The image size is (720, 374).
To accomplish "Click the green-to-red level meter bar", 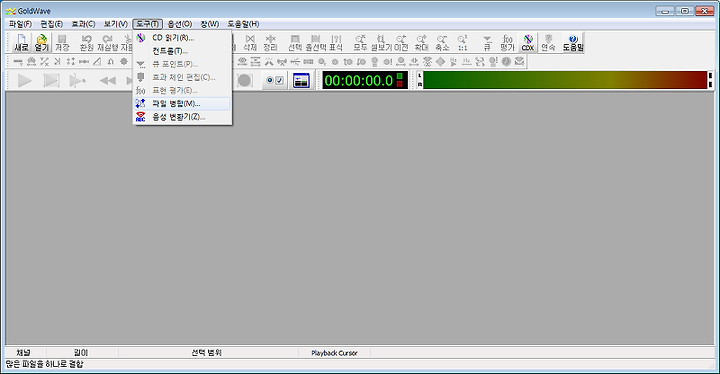I will coord(565,80).
